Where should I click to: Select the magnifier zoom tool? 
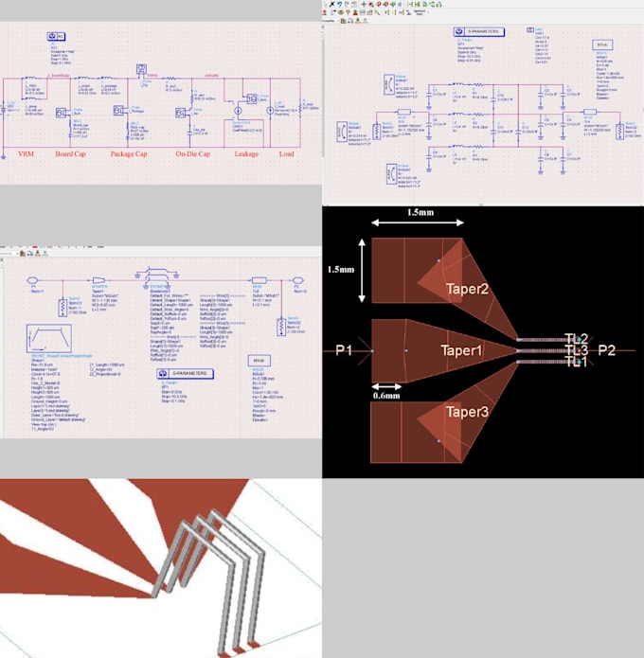[377, 12]
